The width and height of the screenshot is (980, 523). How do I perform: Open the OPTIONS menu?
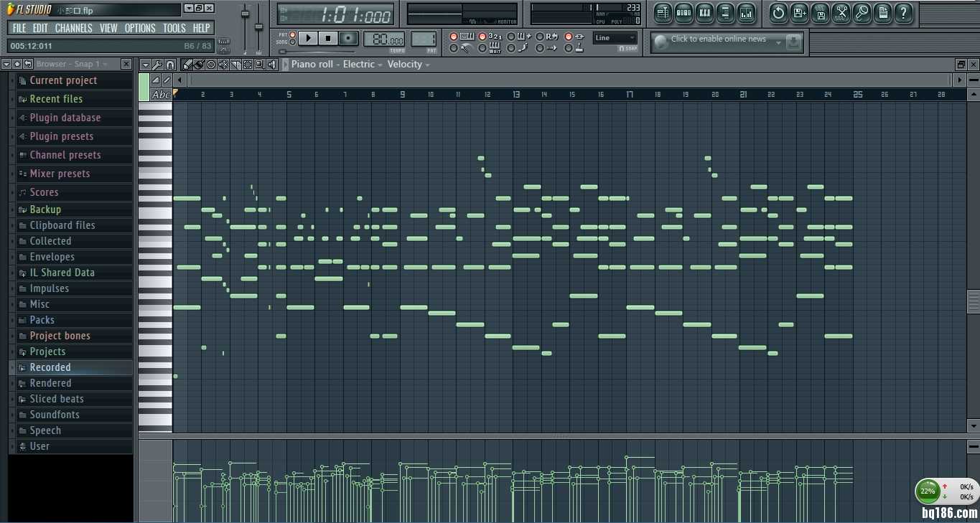[140, 28]
